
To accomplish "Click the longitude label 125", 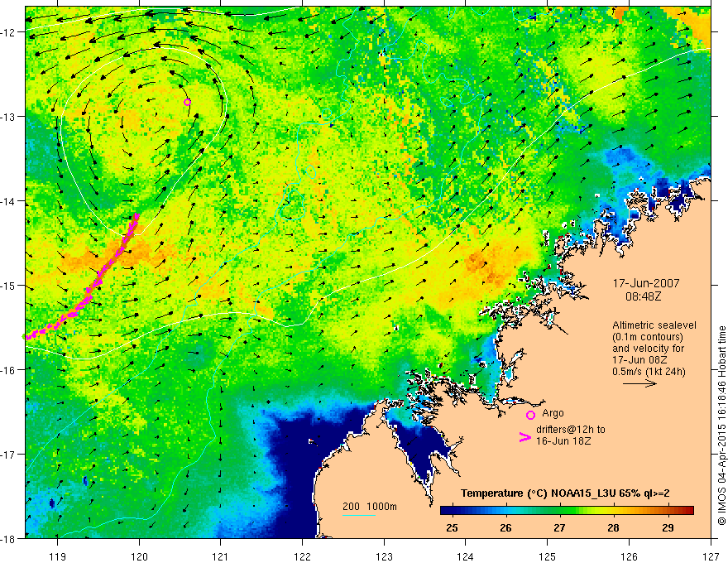I will coord(548,556).
